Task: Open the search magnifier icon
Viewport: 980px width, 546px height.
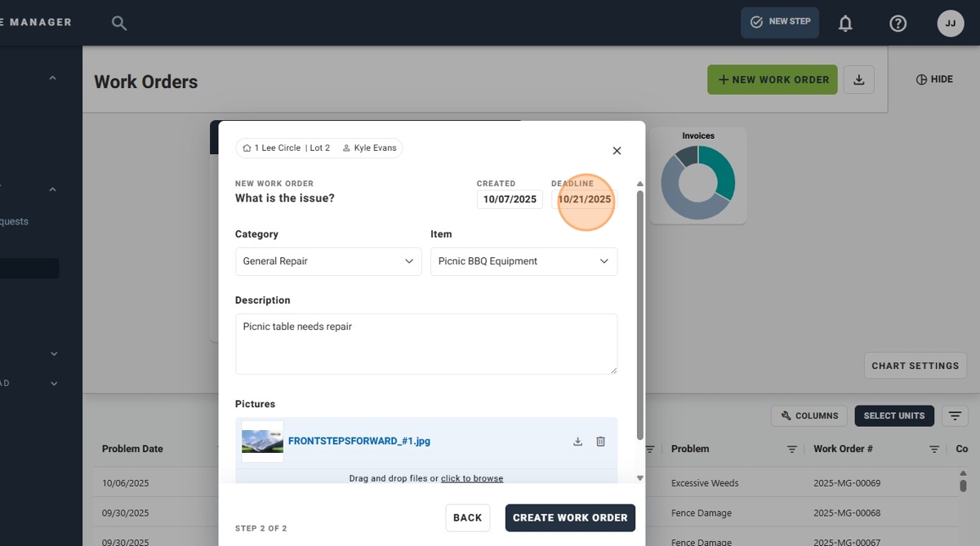Action: click(119, 23)
